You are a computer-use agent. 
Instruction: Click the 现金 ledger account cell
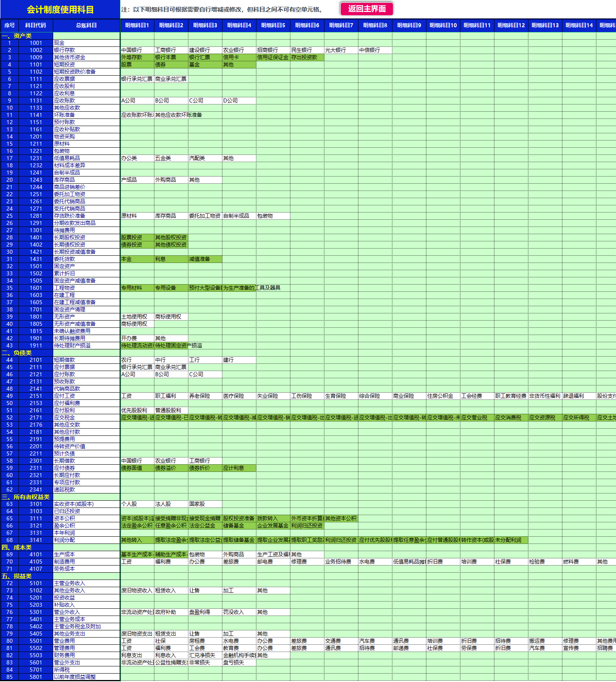click(x=86, y=43)
